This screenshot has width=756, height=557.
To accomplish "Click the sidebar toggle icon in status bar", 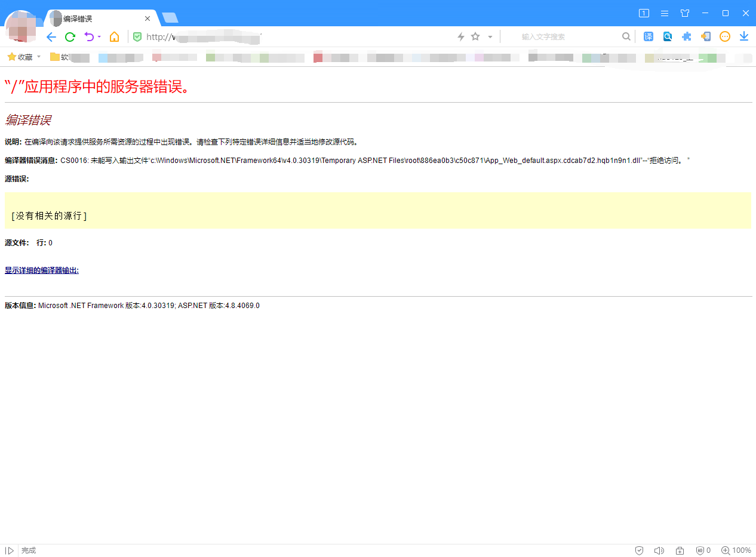I will pyautogui.click(x=10, y=550).
